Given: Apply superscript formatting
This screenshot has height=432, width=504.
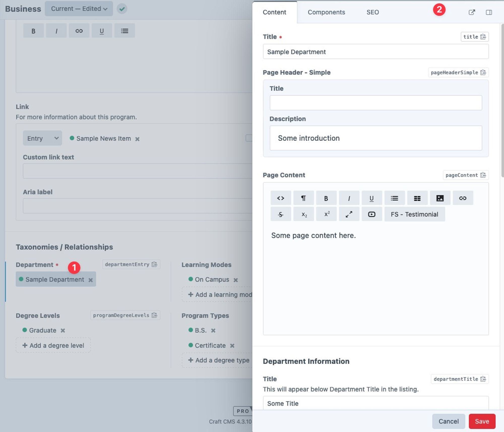Looking at the screenshot, I should pyautogui.click(x=326, y=214).
